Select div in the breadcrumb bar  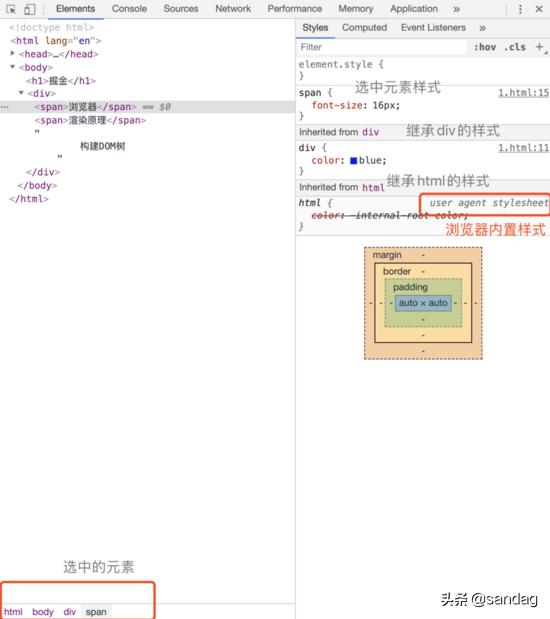click(69, 611)
